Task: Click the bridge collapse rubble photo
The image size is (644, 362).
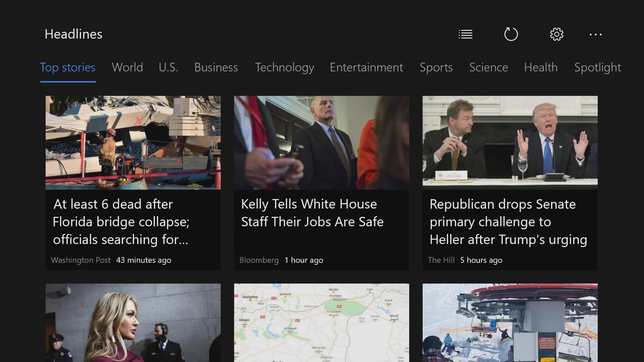Action: coord(133,143)
